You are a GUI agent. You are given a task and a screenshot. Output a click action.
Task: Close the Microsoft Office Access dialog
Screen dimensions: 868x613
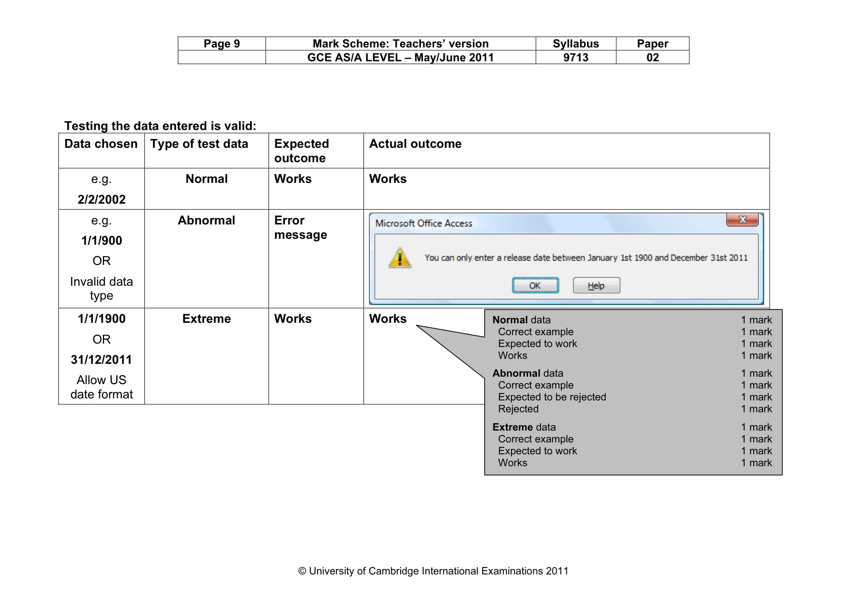[742, 220]
